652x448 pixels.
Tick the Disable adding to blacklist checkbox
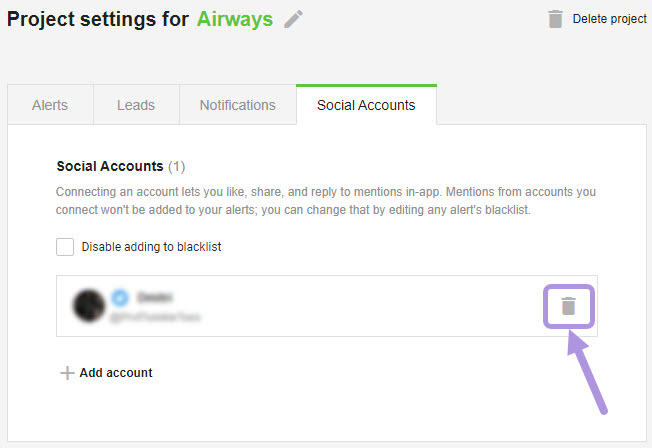click(x=65, y=247)
